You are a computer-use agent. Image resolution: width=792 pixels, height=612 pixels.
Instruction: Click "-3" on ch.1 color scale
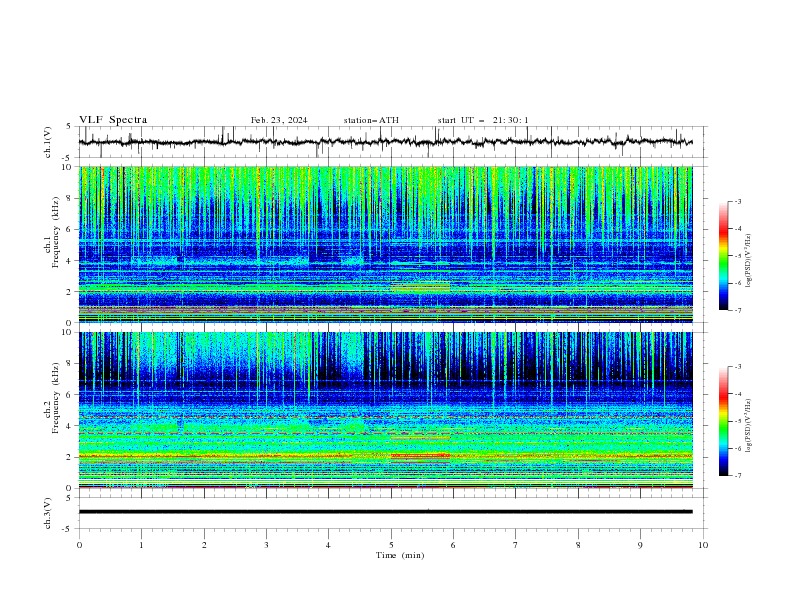coord(738,201)
